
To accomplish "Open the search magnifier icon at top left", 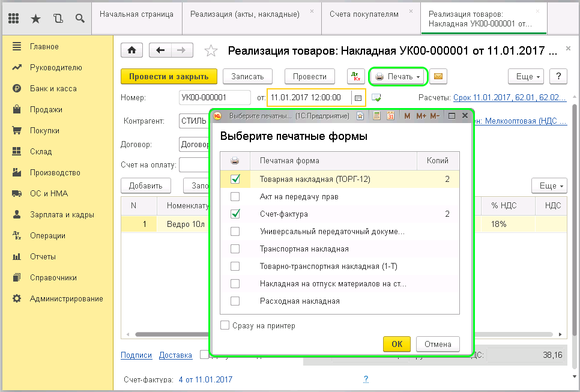I will (x=80, y=19).
